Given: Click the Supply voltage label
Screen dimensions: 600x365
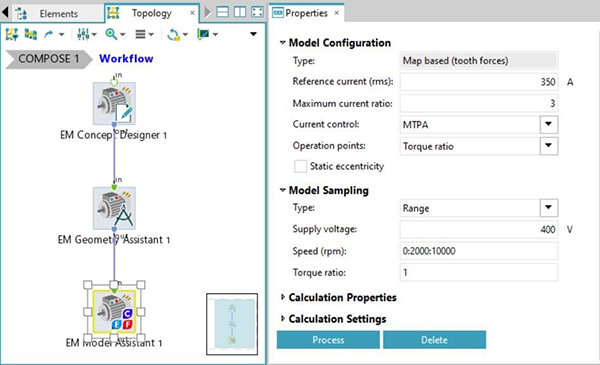Looking at the screenshot, I should 324,229.
